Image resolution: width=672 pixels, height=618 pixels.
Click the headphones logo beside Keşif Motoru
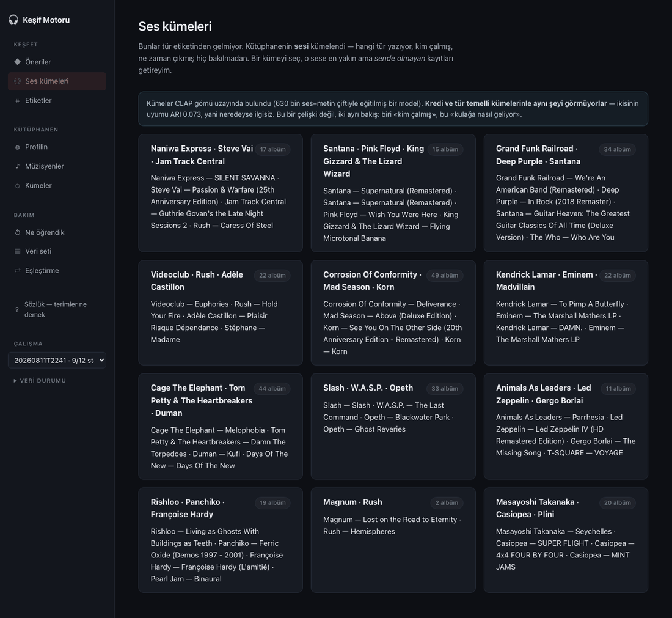(13, 20)
